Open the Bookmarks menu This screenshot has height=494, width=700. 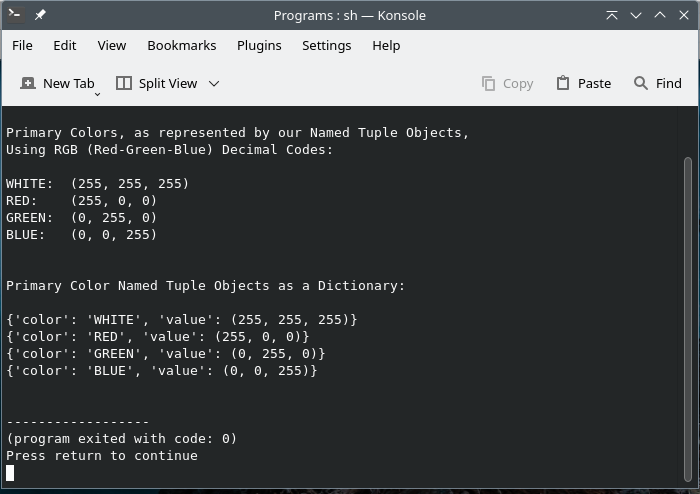pos(182,46)
